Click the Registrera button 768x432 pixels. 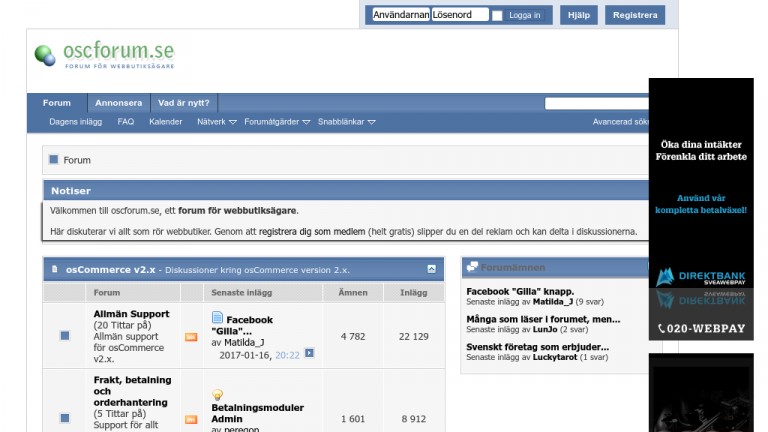(x=634, y=15)
